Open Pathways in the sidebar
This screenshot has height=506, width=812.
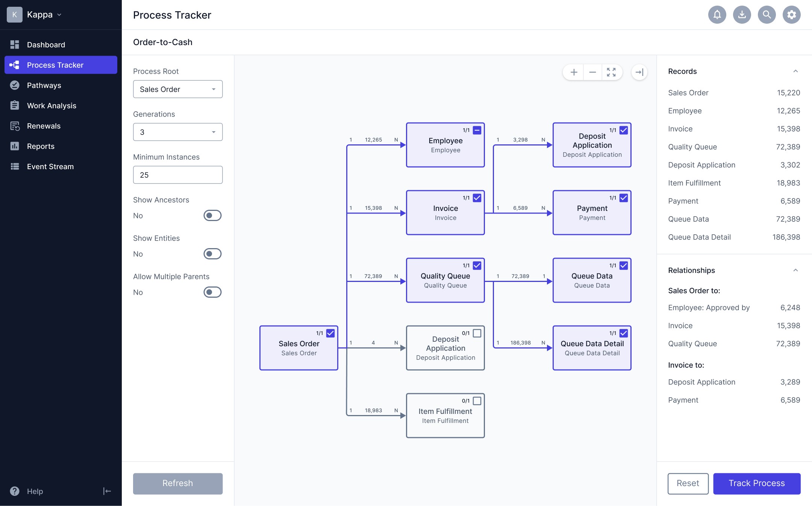point(44,85)
